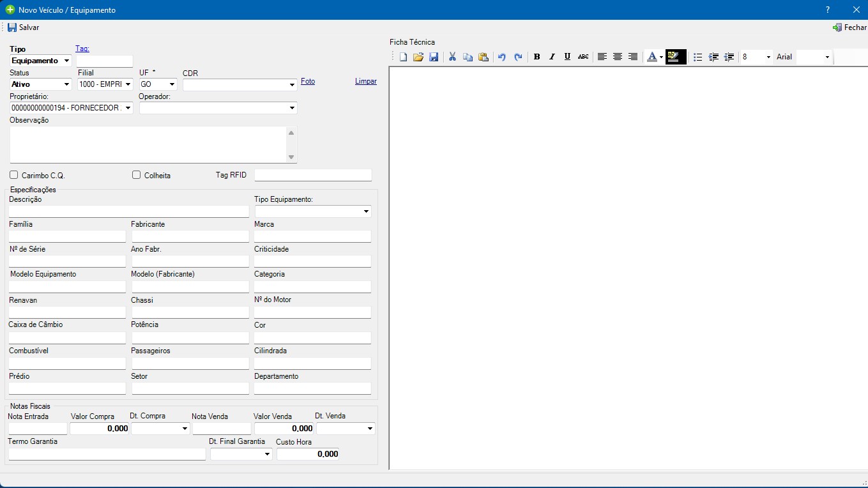
Task: Expand the Status dropdown showing Ativo
Action: click(x=66, y=84)
